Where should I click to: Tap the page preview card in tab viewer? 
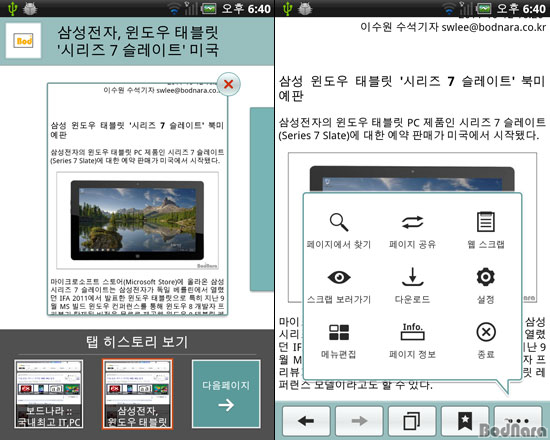pyautogui.click(x=138, y=199)
